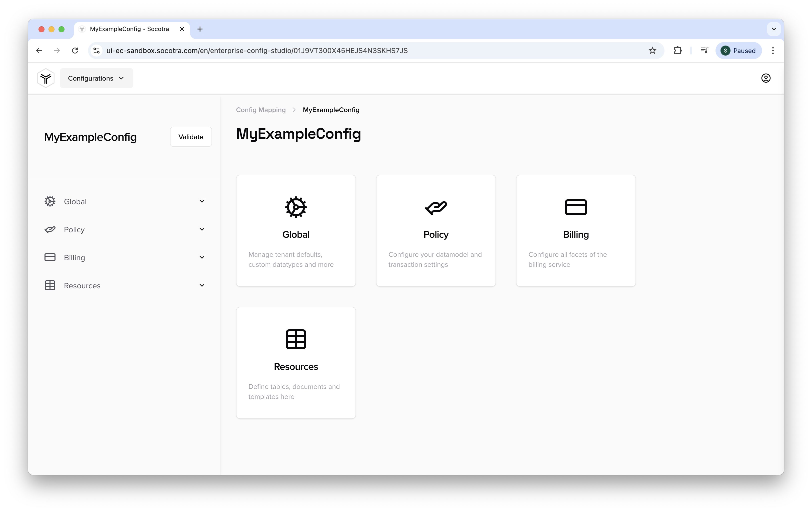Click the Socotra logo icon
Viewport: 812px width, 512px height.
coord(46,78)
